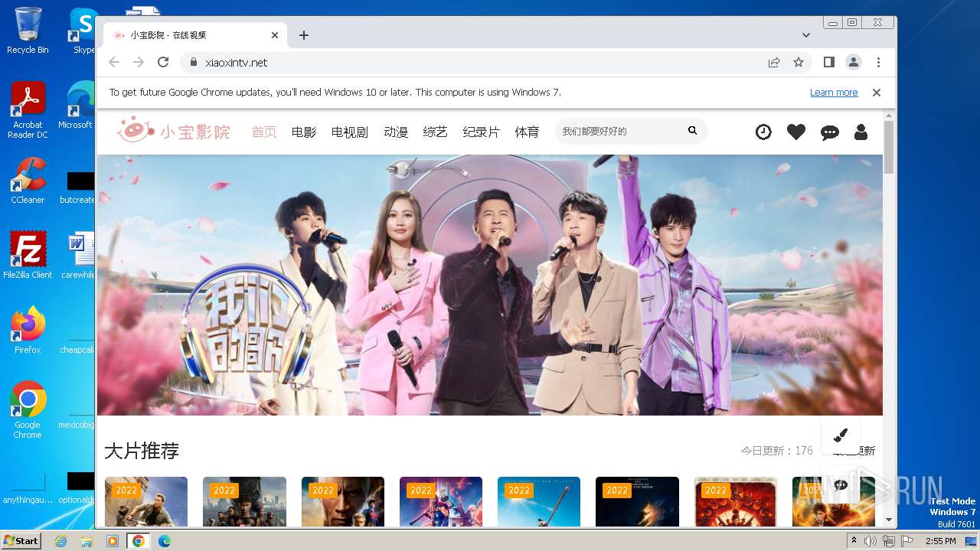Click Internet Explorer in the taskbar
The height and width of the screenshot is (551, 980).
point(60,541)
